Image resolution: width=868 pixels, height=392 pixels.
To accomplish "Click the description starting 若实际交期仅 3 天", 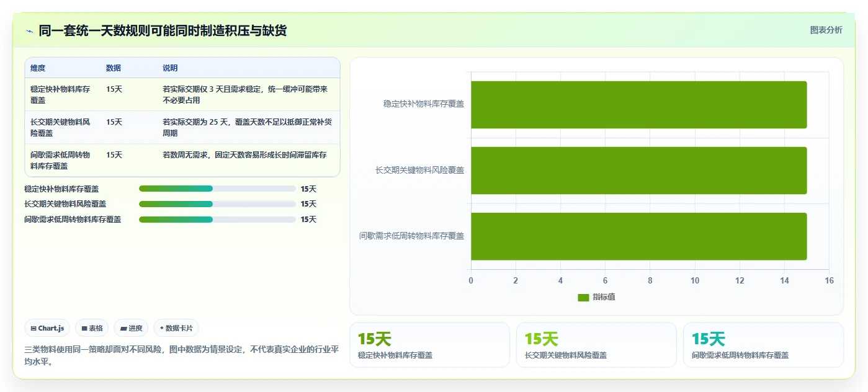I will click(x=248, y=94).
